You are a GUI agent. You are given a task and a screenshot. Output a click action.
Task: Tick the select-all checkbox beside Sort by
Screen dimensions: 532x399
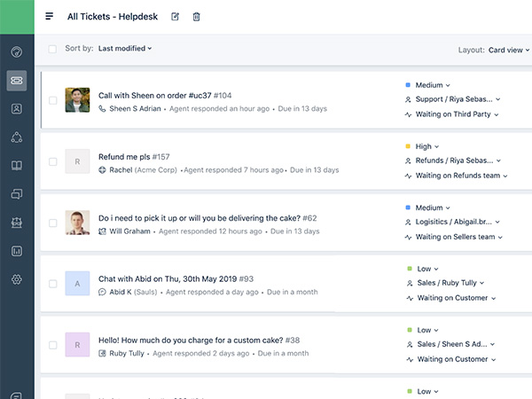[52, 49]
